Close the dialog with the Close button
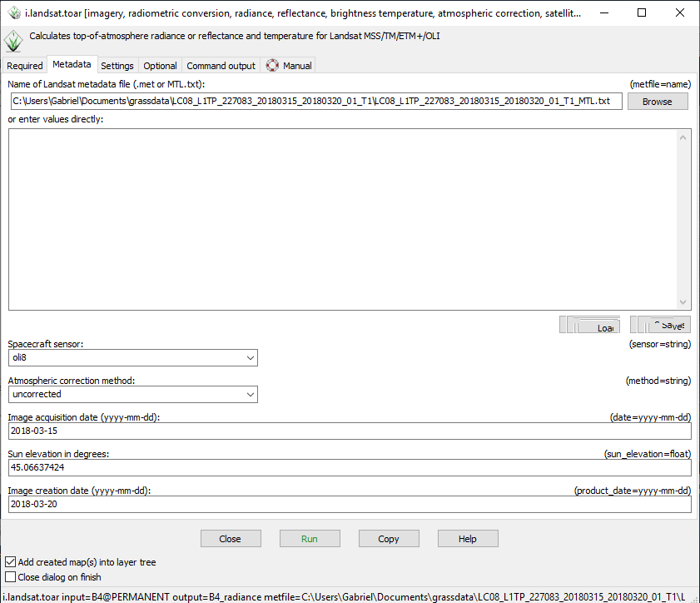 (231, 539)
